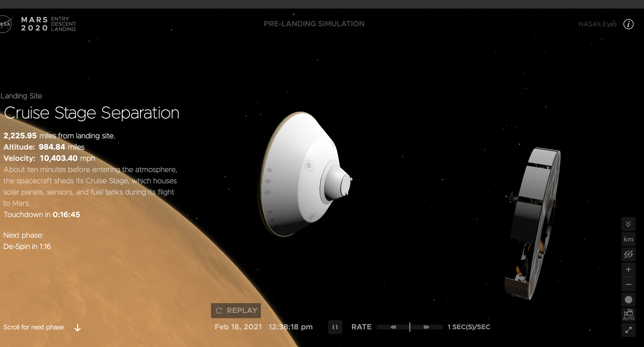Click the velocity value 10,403.40
The height and width of the screenshot is (347, 644).
[x=59, y=158]
